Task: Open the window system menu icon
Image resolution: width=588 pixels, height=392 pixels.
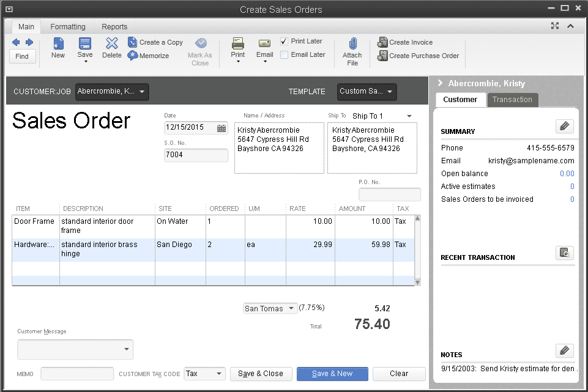Action: click(x=9, y=9)
